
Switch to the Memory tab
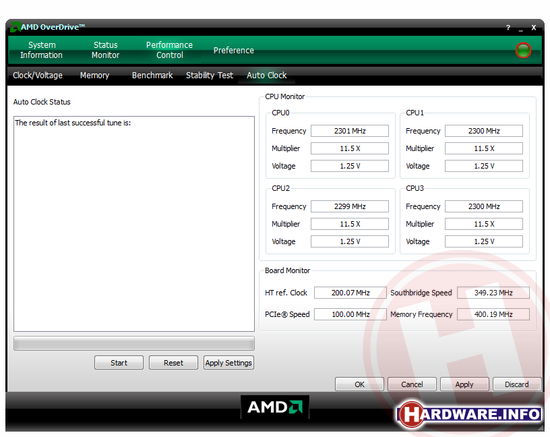tap(94, 75)
